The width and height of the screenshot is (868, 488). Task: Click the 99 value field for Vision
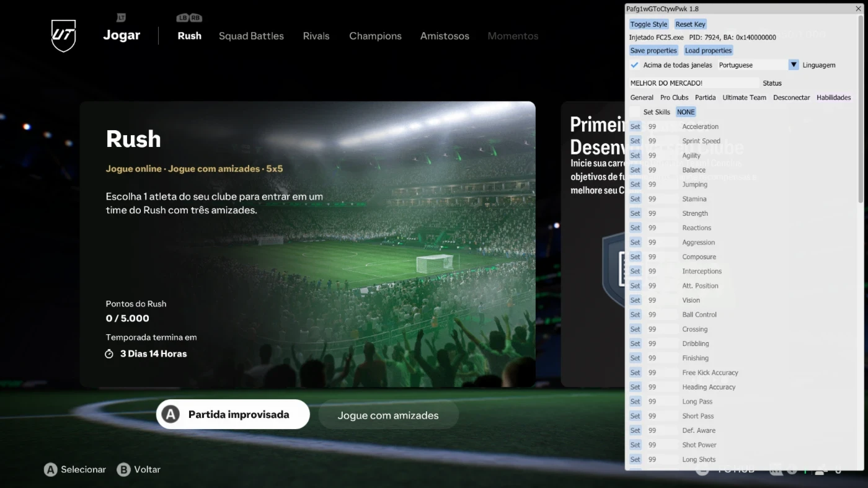[662, 300]
